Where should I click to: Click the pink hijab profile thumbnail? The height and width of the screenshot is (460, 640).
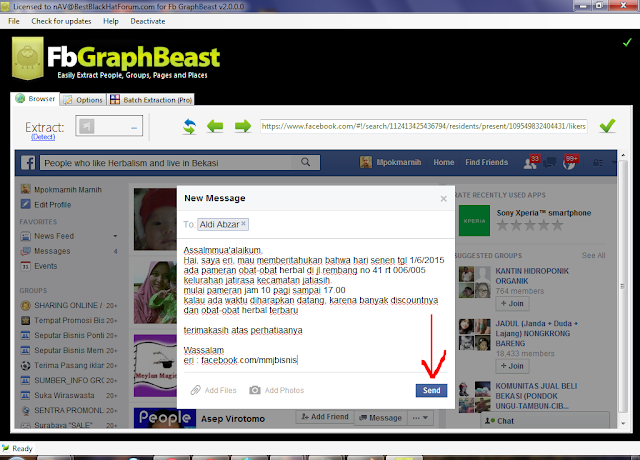pyautogui.click(x=155, y=293)
